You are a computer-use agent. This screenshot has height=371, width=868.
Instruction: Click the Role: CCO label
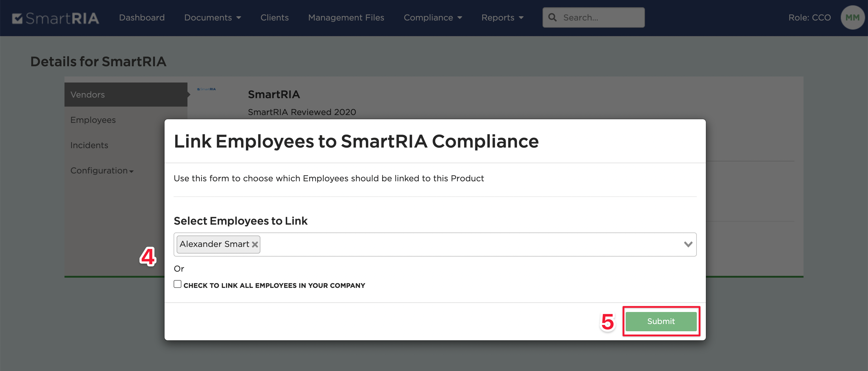(809, 17)
